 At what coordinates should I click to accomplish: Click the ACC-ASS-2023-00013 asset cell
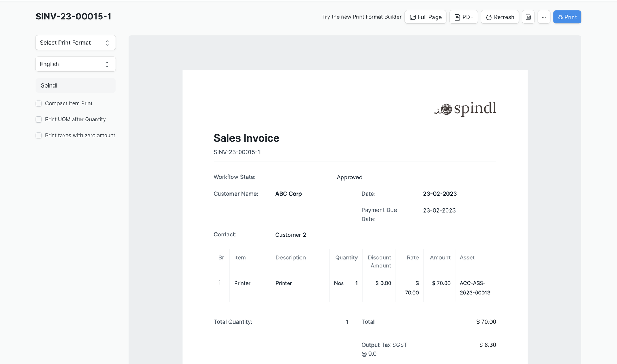click(x=475, y=288)
